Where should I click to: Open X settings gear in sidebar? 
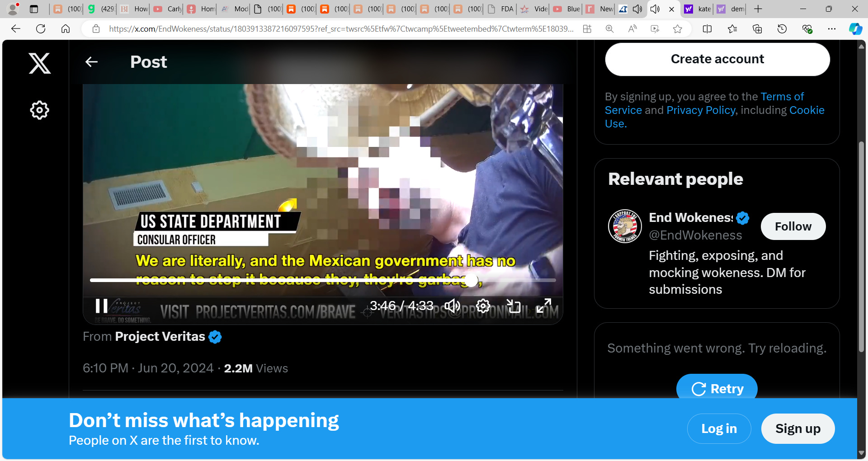click(x=39, y=110)
